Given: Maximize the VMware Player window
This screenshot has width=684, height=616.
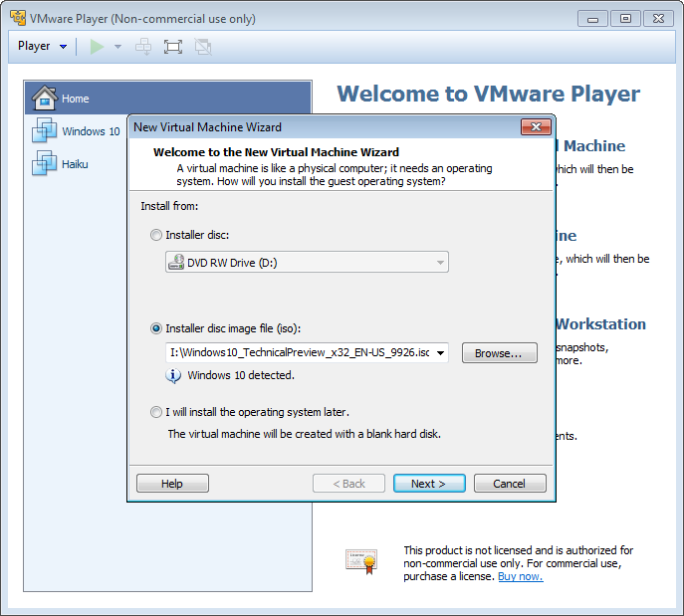Looking at the screenshot, I should click(x=625, y=19).
